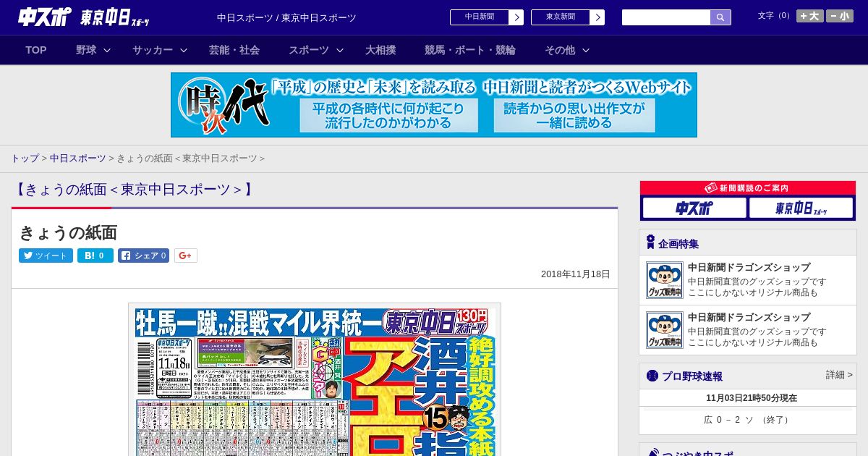Focus the header search input field
The width and height of the screenshot is (868, 456).
point(666,17)
